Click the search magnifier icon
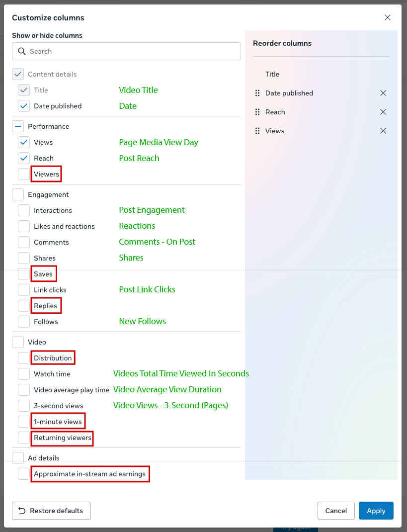The width and height of the screenshot is (407, 532). (x=22, y=51)
